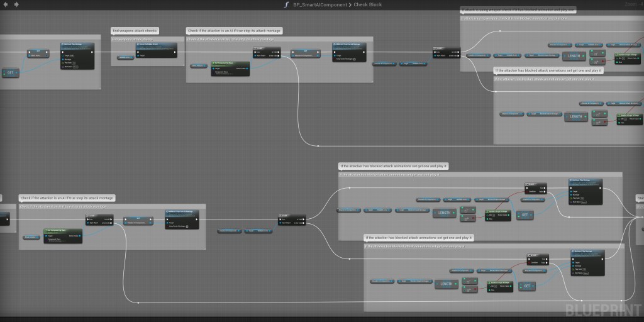Select the bottommost GET array node
The height and width of the screenshot is (322, 644).
point(527,286)
